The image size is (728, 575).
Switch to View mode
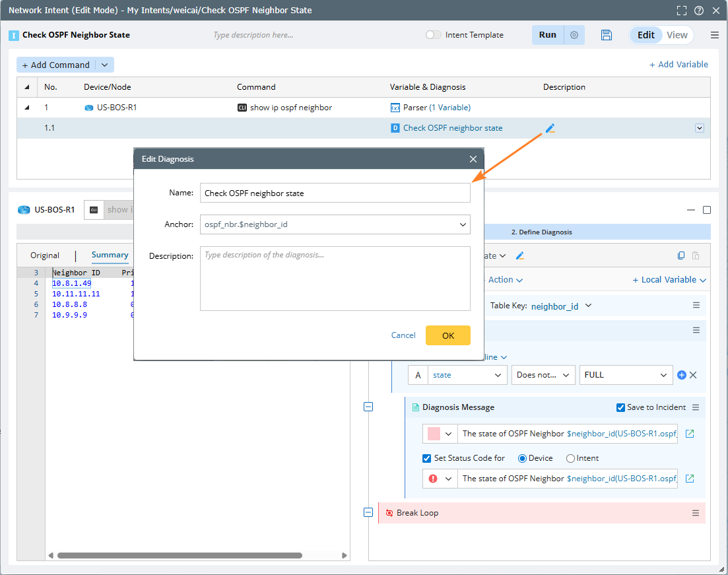coord(677,35)
